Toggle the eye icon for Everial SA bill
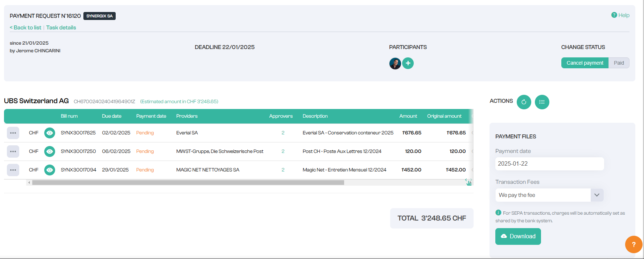The height and width of the screenshot is (259, 644). pos(50,133)
